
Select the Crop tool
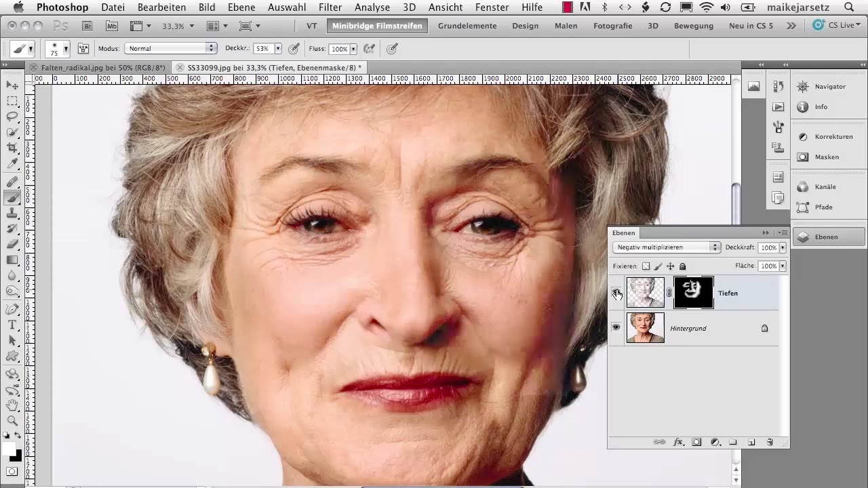[x=12, y=148]
